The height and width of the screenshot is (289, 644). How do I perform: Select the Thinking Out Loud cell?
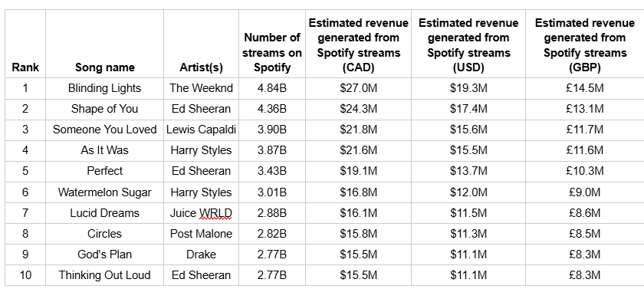[x=105, y=275]
